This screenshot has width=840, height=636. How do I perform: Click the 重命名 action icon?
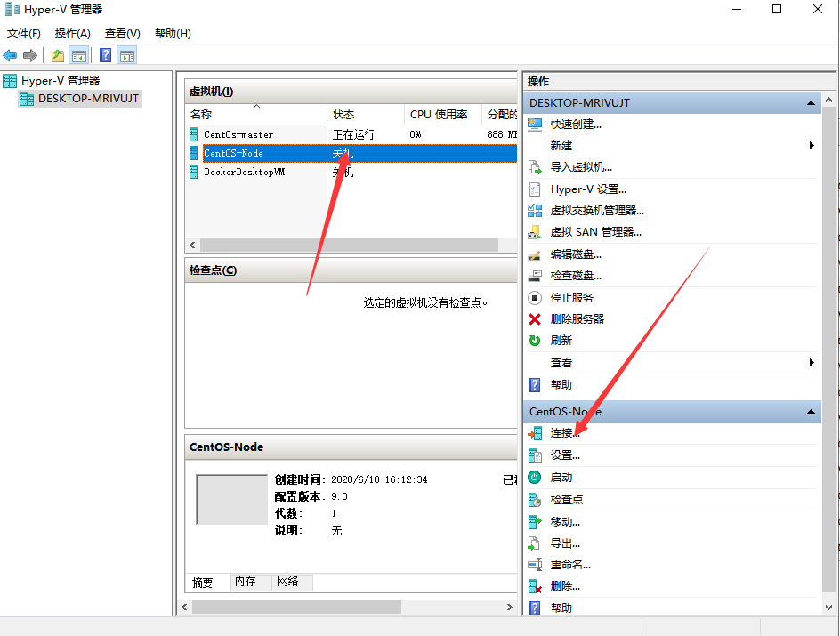point(535,564)
